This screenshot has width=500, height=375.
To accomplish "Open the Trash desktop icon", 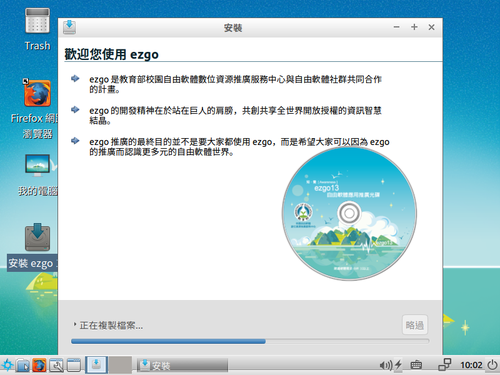I will (37, 21).
